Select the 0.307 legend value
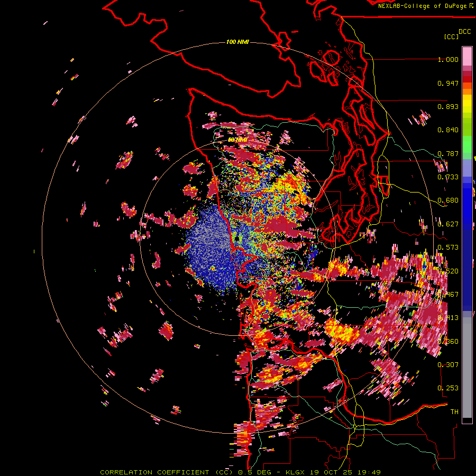Screen dimensions: 476x476 (448, 364)
